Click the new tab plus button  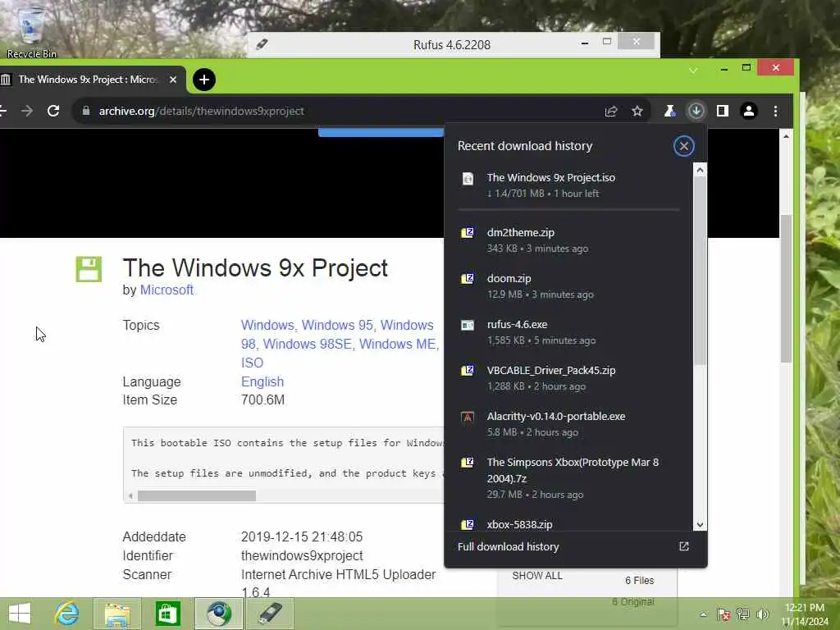pos(203,80)
